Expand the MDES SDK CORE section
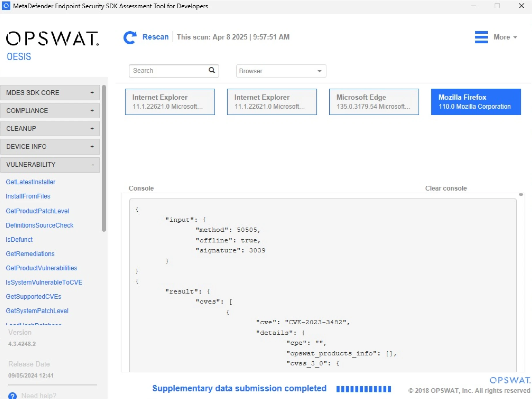 tap(50, 93)
